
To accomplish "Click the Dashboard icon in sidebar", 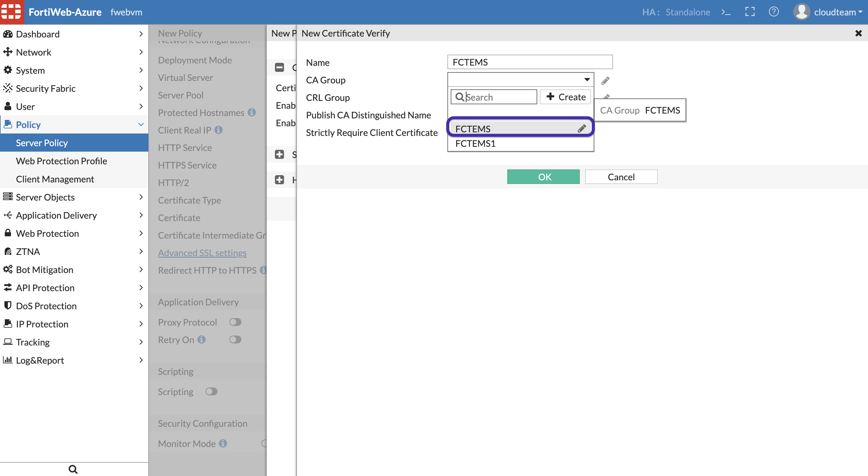I will [x=8, y=34].
